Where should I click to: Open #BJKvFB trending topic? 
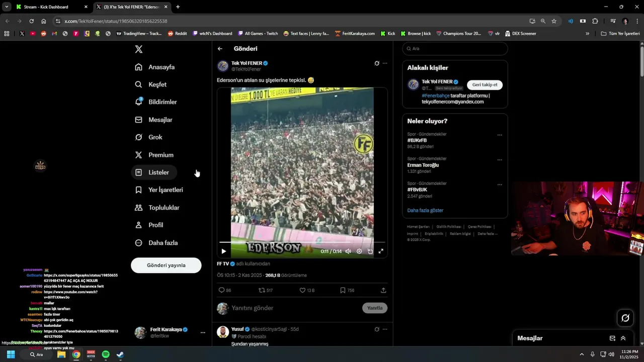point(417,140)
